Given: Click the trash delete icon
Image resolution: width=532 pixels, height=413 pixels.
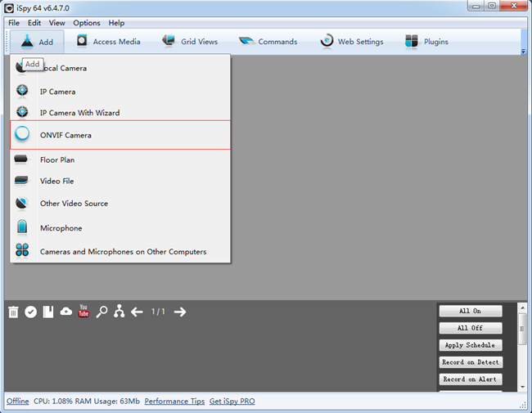Looking at the screenshot, I should (x=13, y=312).
